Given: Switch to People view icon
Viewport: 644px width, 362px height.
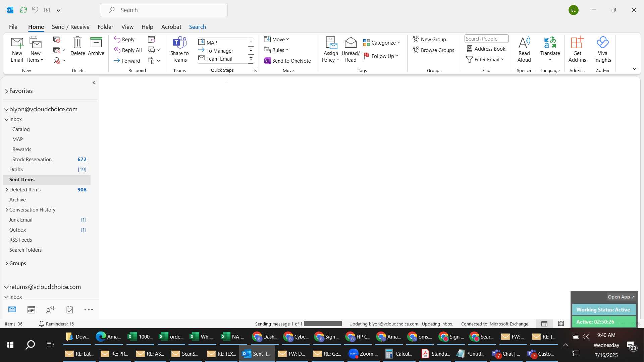Looking at the screenshot, I should tap(50, 310).
